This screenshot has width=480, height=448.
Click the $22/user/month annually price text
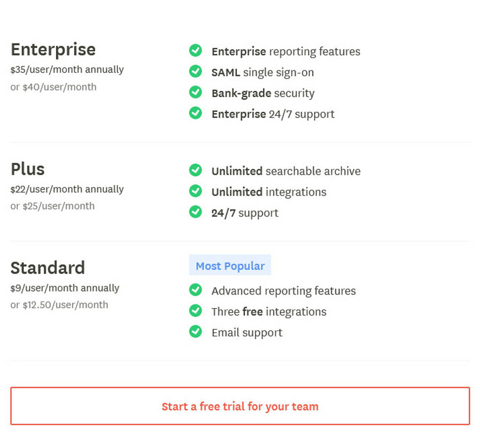click(67, 189)
